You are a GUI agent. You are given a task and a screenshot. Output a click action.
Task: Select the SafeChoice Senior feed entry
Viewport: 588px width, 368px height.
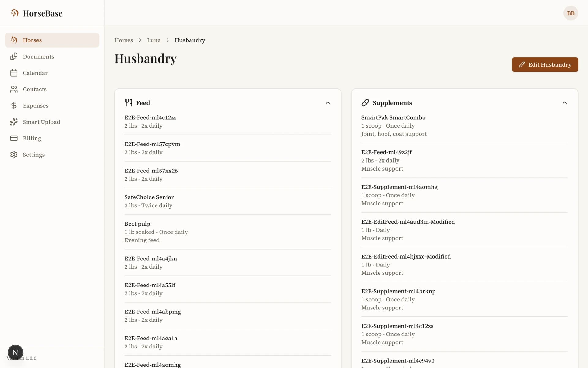[149, 197]
